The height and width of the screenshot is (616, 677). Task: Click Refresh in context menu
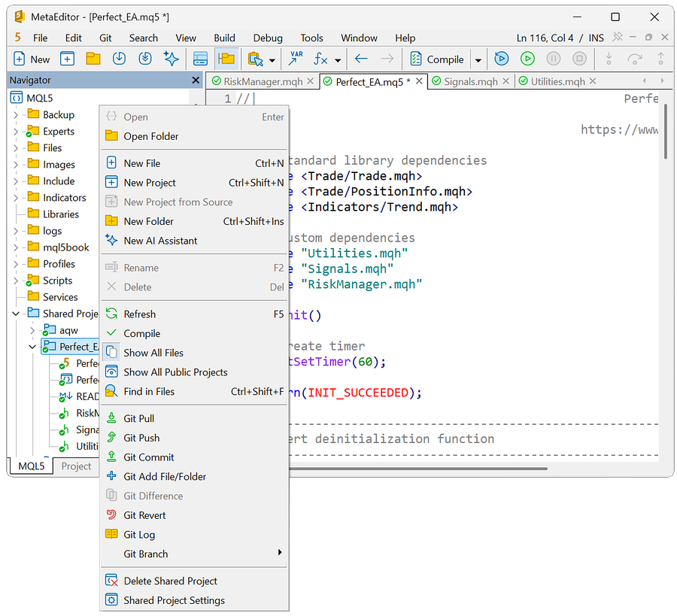(194, 314)
